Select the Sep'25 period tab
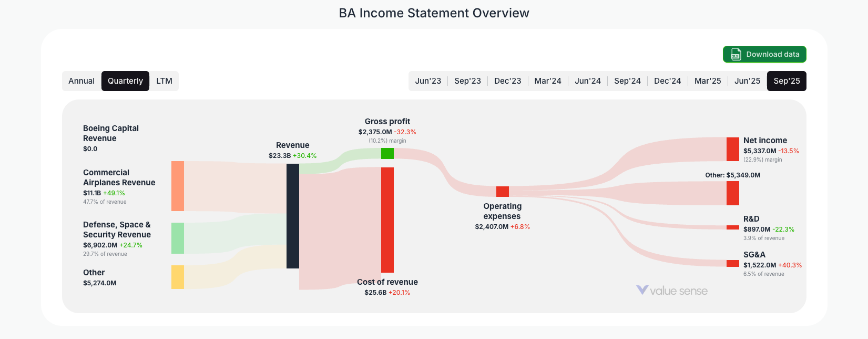Image resolution: width=868 pixels, height=339 pixels. (x=787, y=81)
